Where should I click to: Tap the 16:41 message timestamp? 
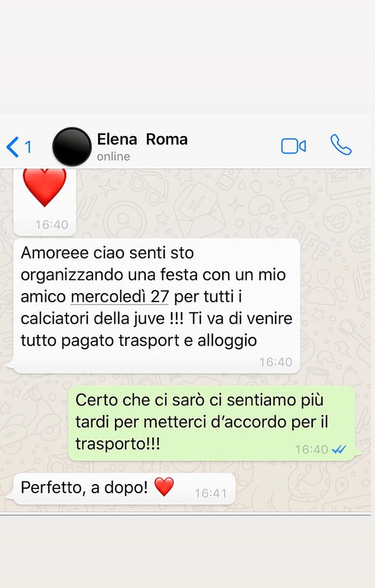point(210,493)
